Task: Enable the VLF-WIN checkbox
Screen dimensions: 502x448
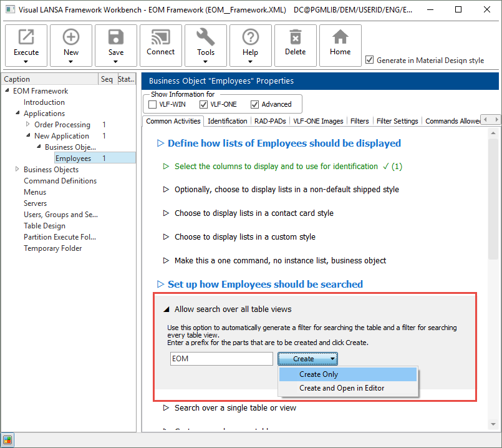Action: click(153, 104)
